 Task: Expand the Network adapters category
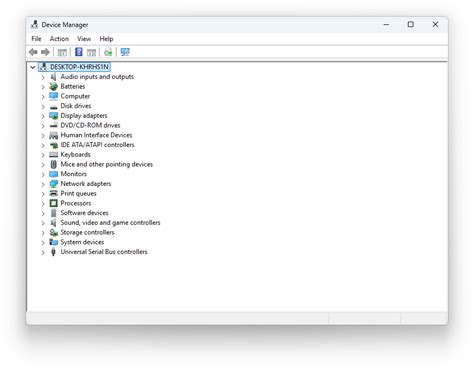coord(43,184)
